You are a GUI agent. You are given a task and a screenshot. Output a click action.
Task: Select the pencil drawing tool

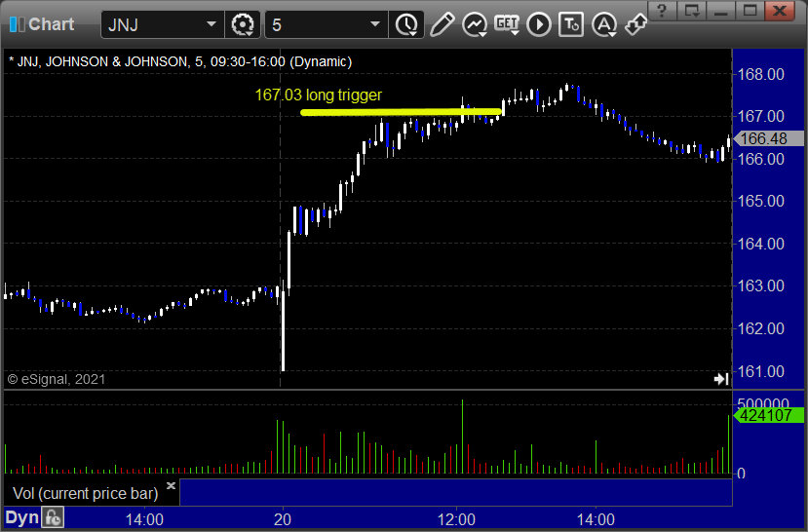pyautogui.click(x=442, y=24)
